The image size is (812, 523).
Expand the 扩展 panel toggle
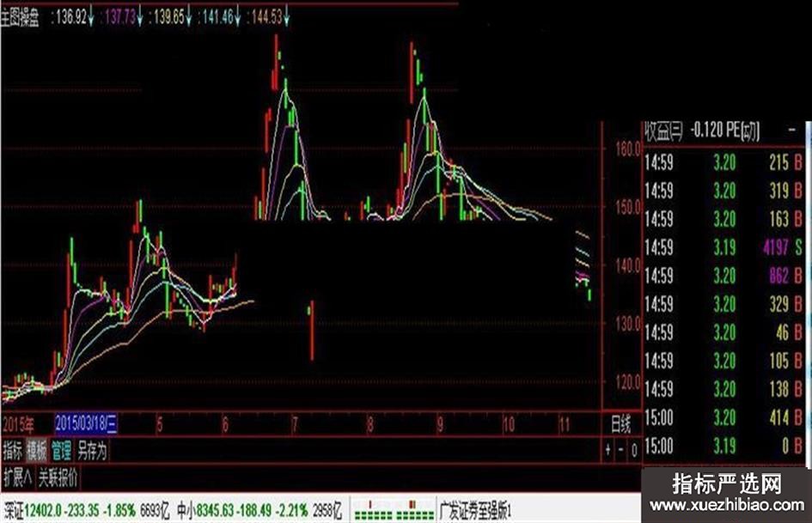(17, 477)
